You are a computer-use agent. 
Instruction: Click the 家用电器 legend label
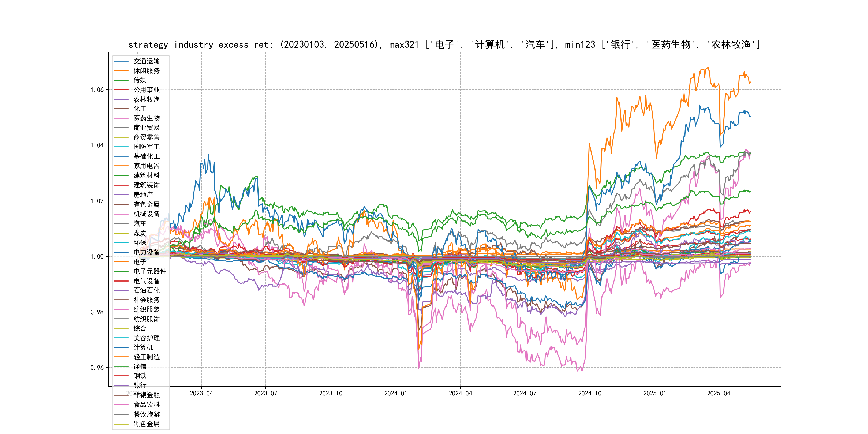(146, 166)
